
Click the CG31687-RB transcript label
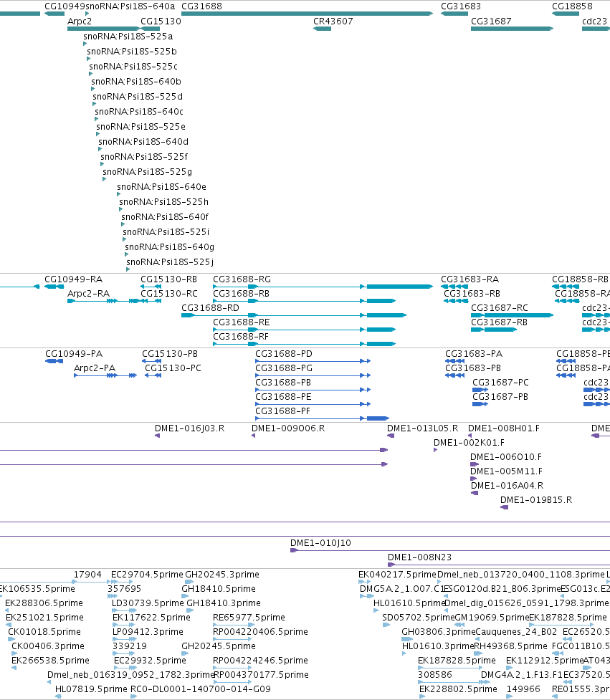[499, 322]
